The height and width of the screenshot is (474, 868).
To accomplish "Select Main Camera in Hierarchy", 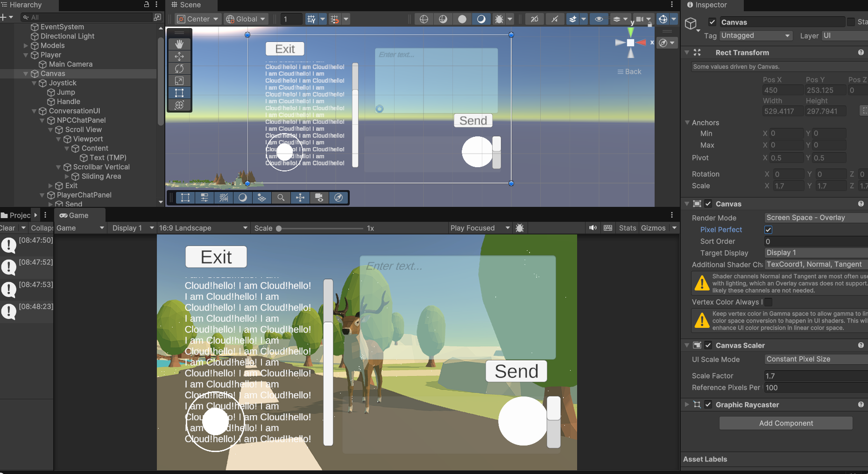I will click(71, 64).
